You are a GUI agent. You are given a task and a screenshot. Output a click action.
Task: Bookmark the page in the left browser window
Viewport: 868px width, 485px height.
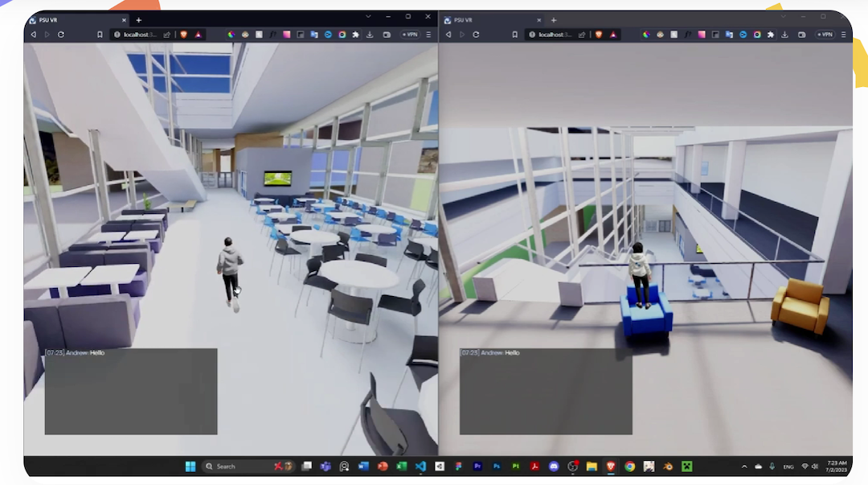pyautogui.click(x=100, y=35)
